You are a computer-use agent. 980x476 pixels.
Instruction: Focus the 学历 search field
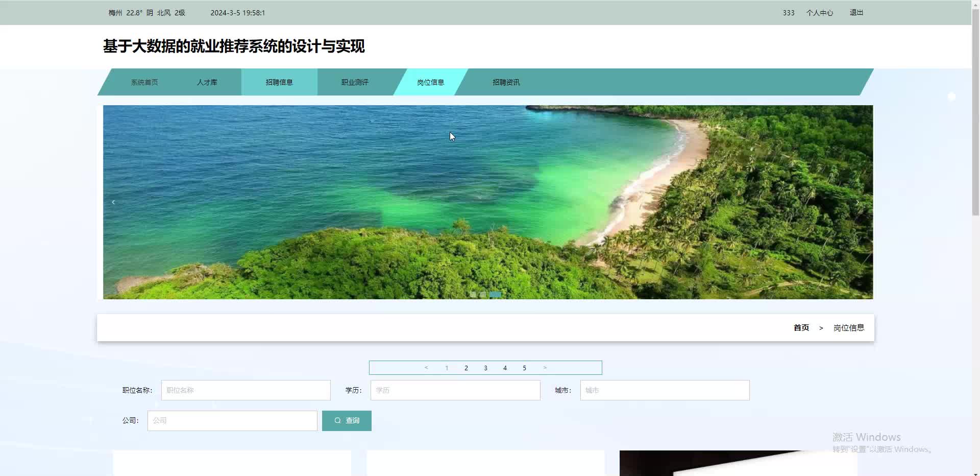455,390
